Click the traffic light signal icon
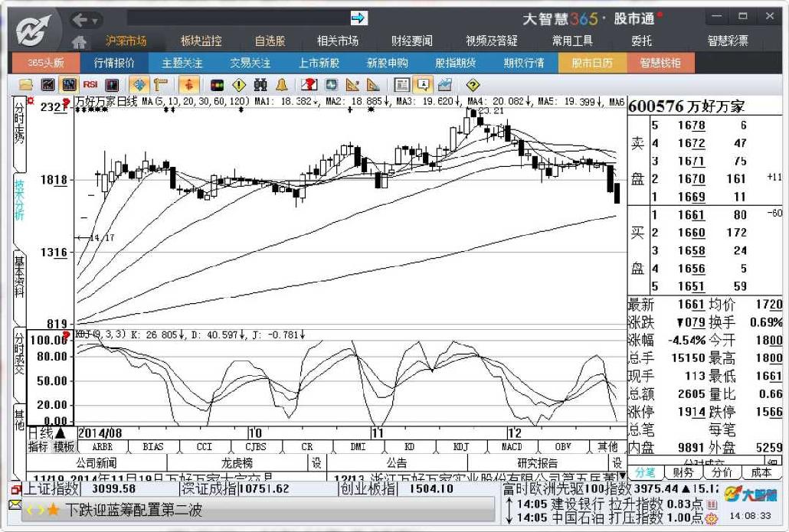Screen dimensions: 789x532 point(217,85)
